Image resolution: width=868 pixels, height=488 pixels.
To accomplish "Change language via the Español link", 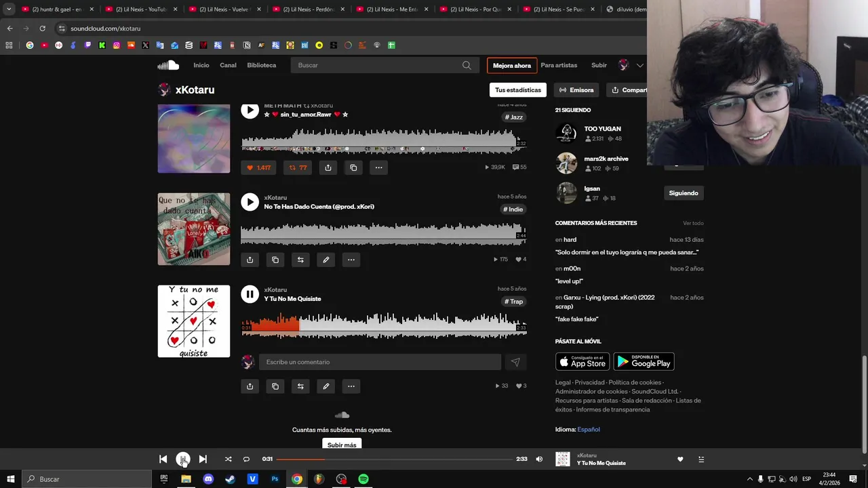I will 589,429.
